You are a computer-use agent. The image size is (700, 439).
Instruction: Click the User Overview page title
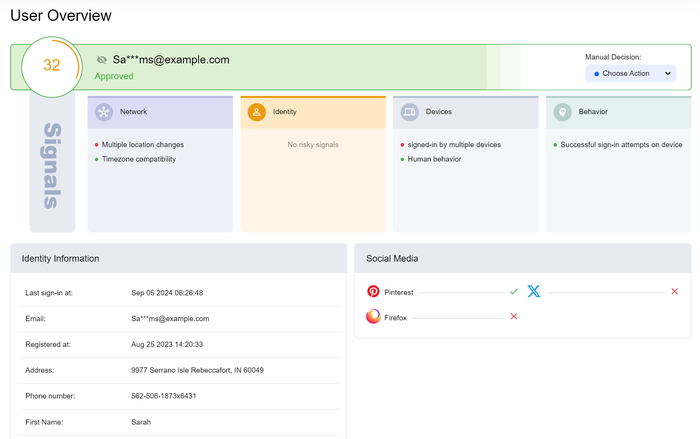coord(61,16)
